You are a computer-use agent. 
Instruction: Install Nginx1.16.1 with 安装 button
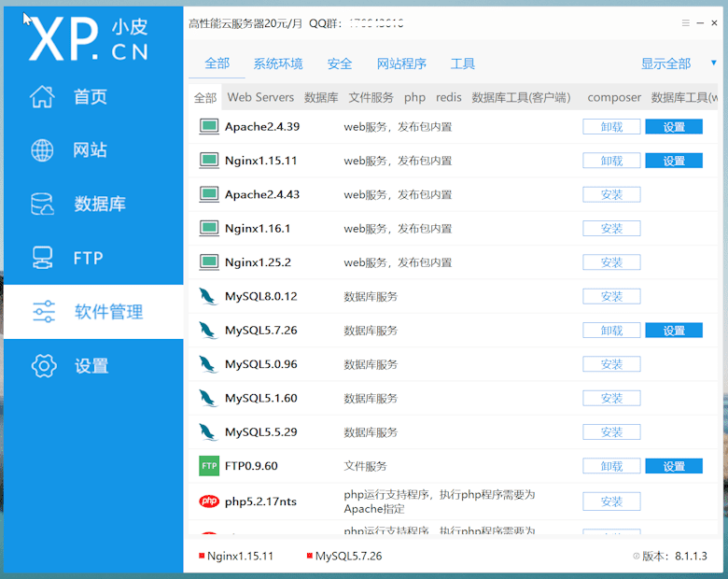(611, 228)
